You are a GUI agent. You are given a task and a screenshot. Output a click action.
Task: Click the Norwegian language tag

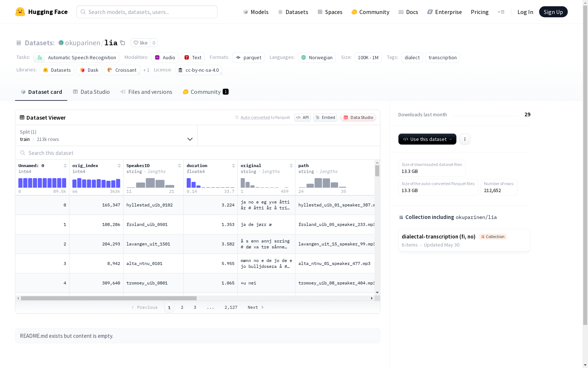pos(317,57)
